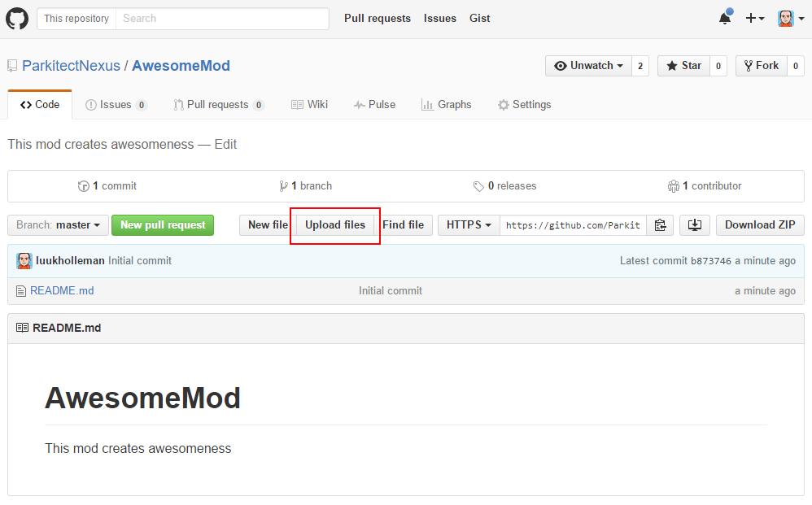
Task: Go to Pull requests in top navigation
Action: pos(378,18)
